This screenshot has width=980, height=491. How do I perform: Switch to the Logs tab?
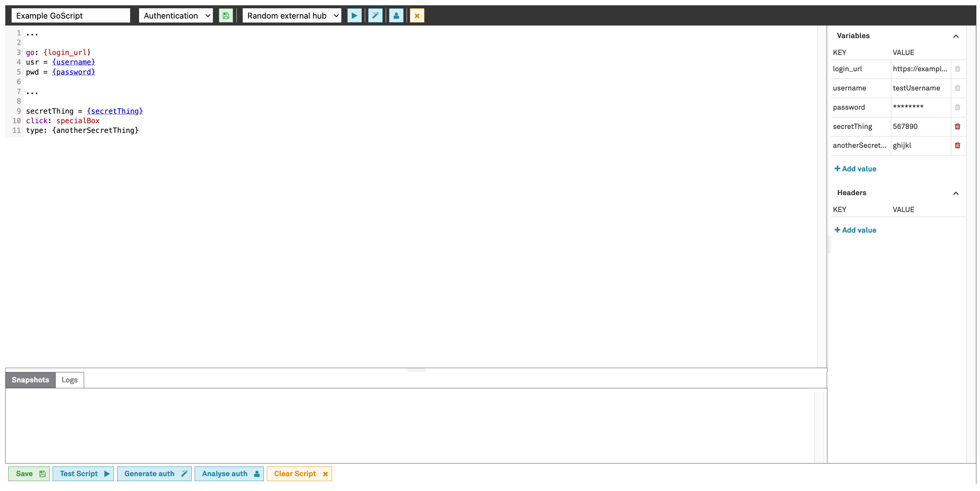70,380
